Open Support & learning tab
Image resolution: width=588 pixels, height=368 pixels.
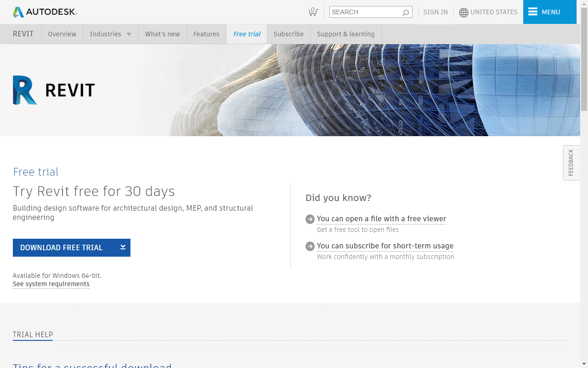[345, 34]
